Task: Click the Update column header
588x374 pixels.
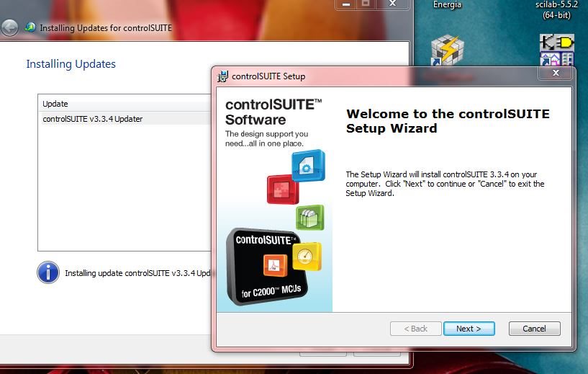Action: [125, 104]
